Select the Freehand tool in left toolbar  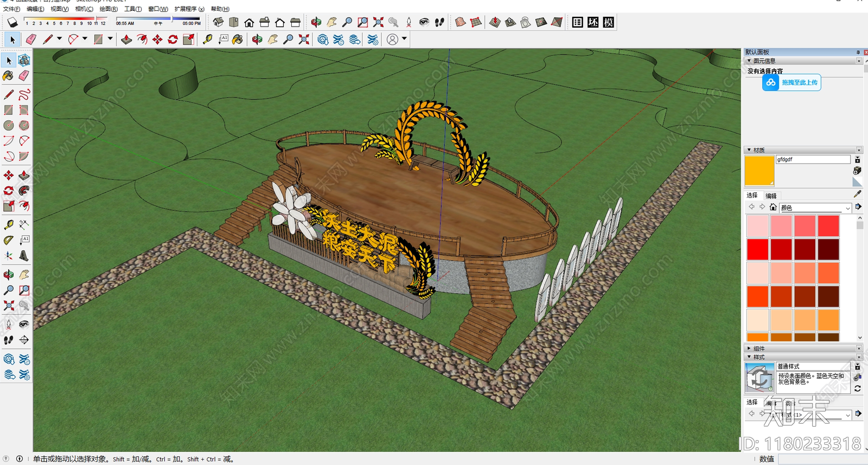[24, 95]
